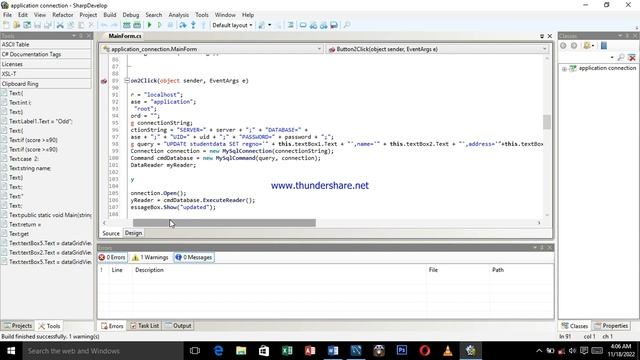Open the Debug menu
Screen dimensions: 640x360
[131, 15]
